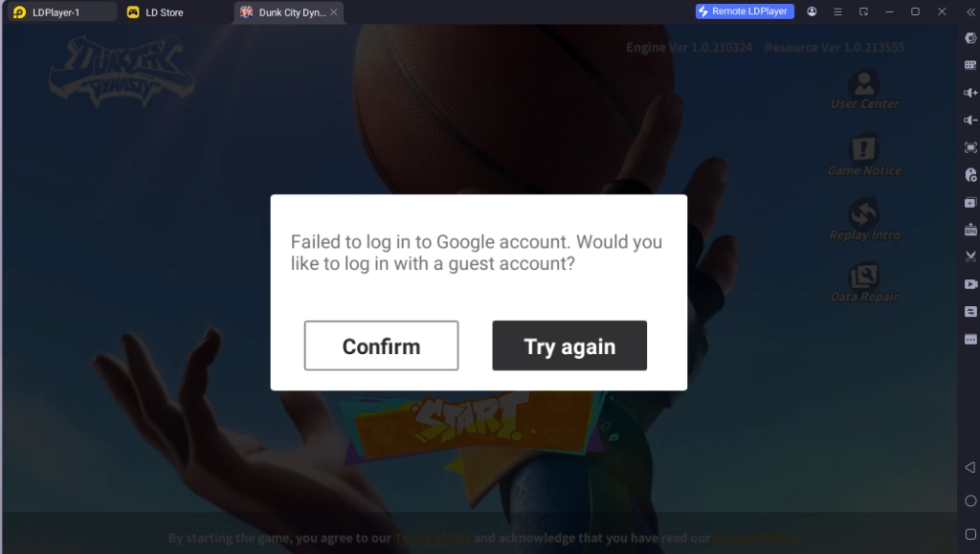Take a screenshot with scissors icon
Image resolution: width=980 pixels, height=554 pixels.
click(970, 256)
